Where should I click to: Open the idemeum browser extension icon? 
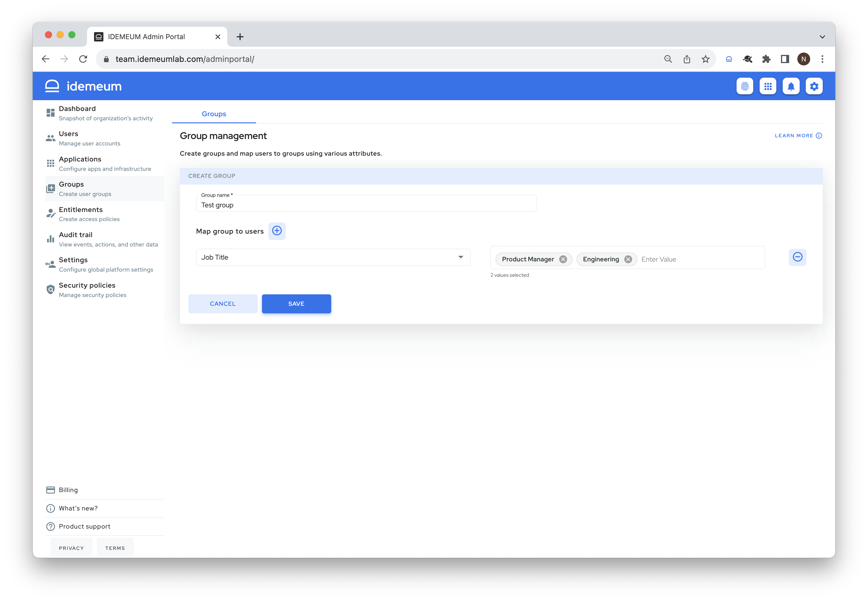[x=729, y=59]
